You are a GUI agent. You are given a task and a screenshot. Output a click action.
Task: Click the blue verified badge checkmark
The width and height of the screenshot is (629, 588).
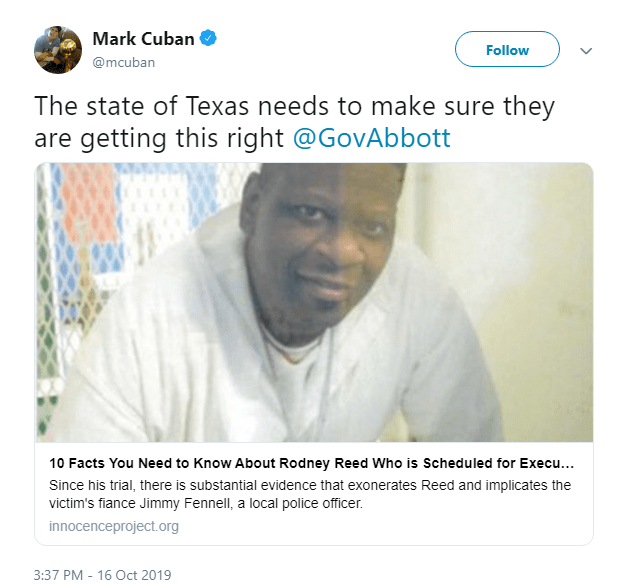click(x=208, y=39)
